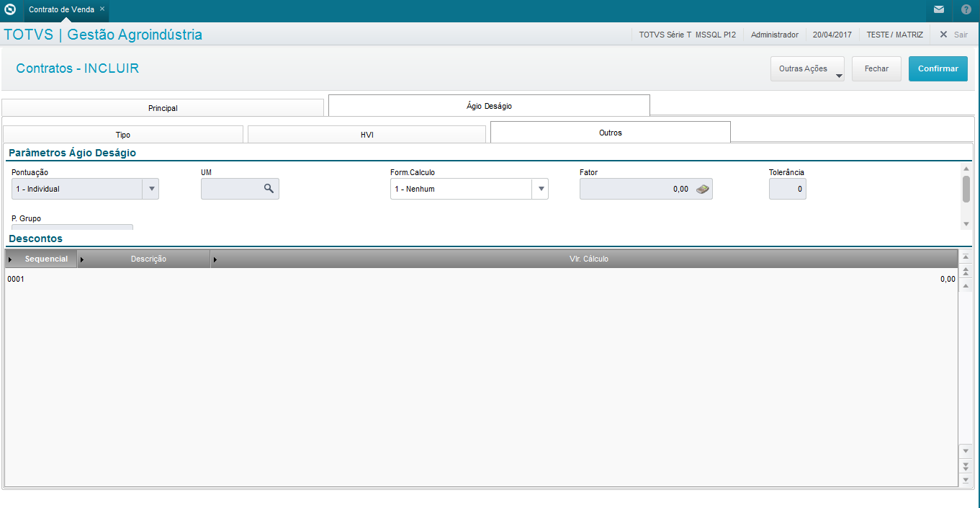Screen dimensions: 980x508
Task: Click the TOTVS logo icon at top-left
Action: (10, 10)
